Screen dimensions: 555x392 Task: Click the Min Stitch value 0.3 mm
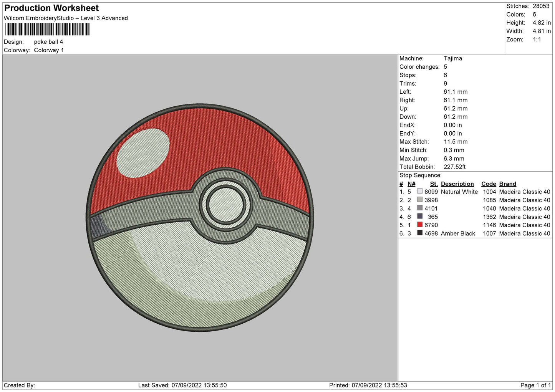coord(454,150)
